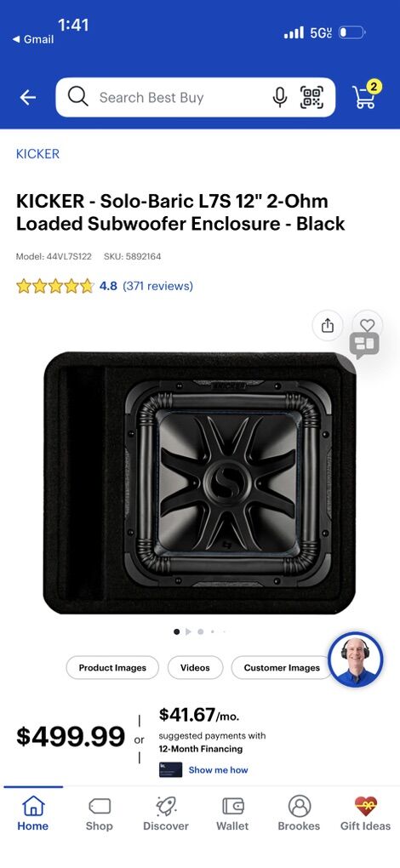The height and width of the screenshot is (868, 400).
Task: Switch to the Shop tab
Action: click(x=99, y=814)
